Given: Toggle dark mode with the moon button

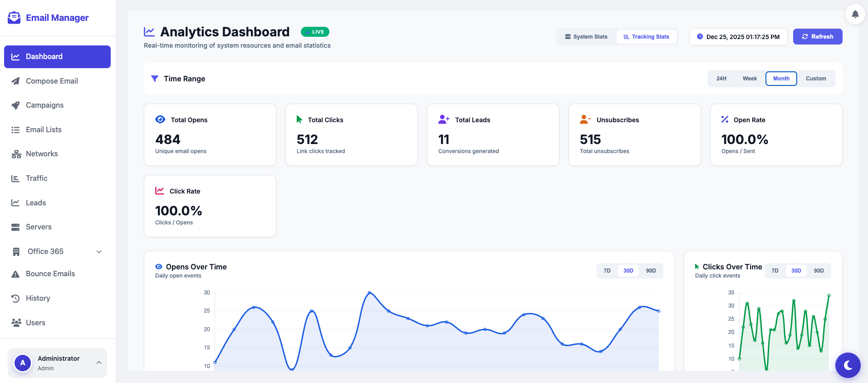Looking at the screenshot, I should [848, 365].
